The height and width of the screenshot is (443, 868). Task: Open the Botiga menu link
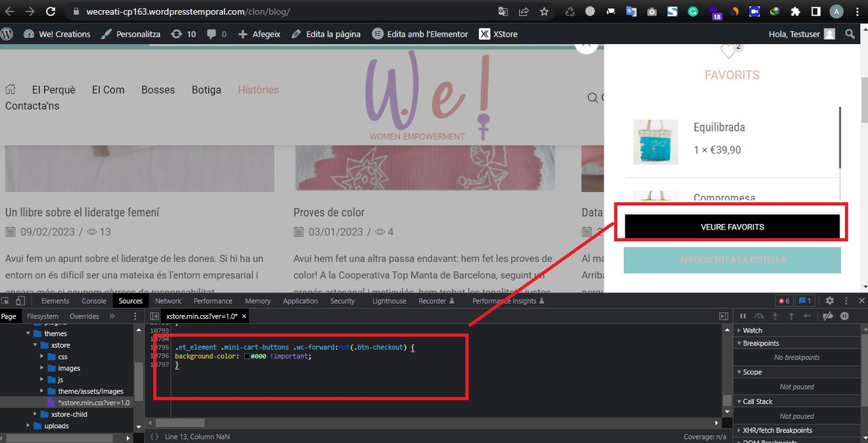point(206,89)
